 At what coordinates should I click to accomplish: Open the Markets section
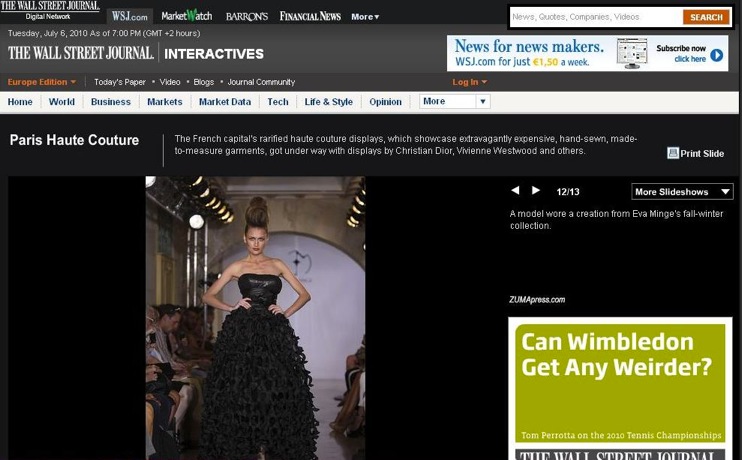165,102
